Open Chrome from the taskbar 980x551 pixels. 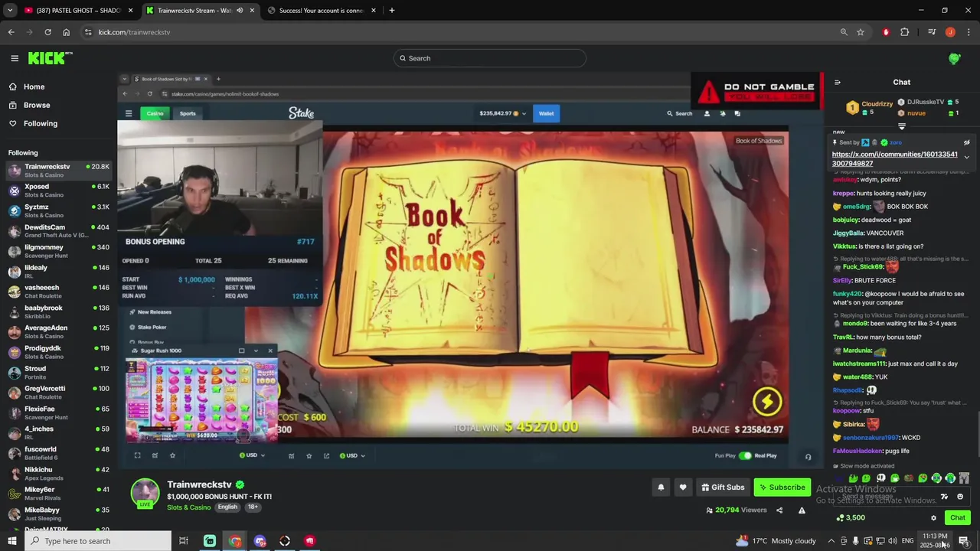234,541
